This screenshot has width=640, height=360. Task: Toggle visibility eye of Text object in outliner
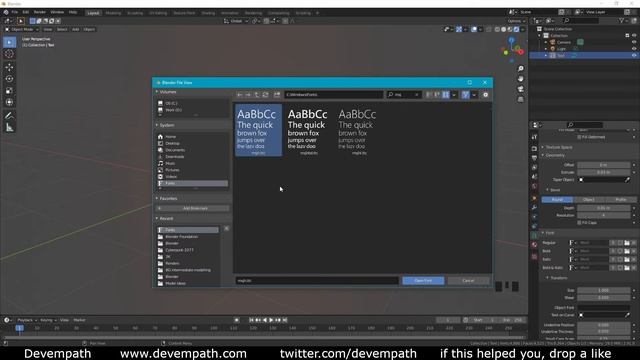(634, 55)
